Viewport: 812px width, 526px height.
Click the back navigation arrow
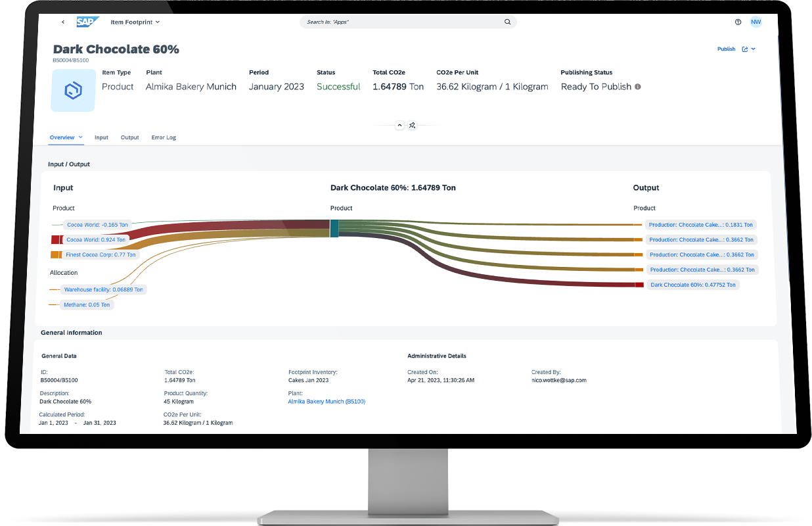click(63, 22)
